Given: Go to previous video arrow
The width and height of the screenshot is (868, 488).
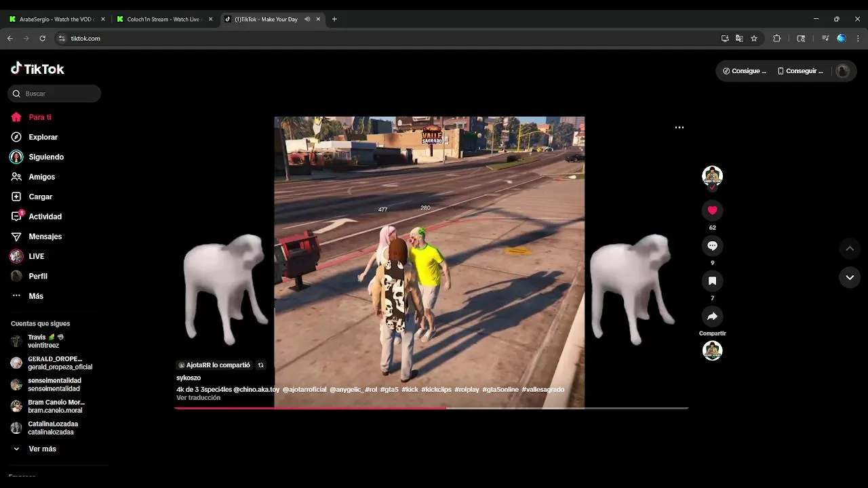Looking at the screenshot, I should tap(850, 249).
